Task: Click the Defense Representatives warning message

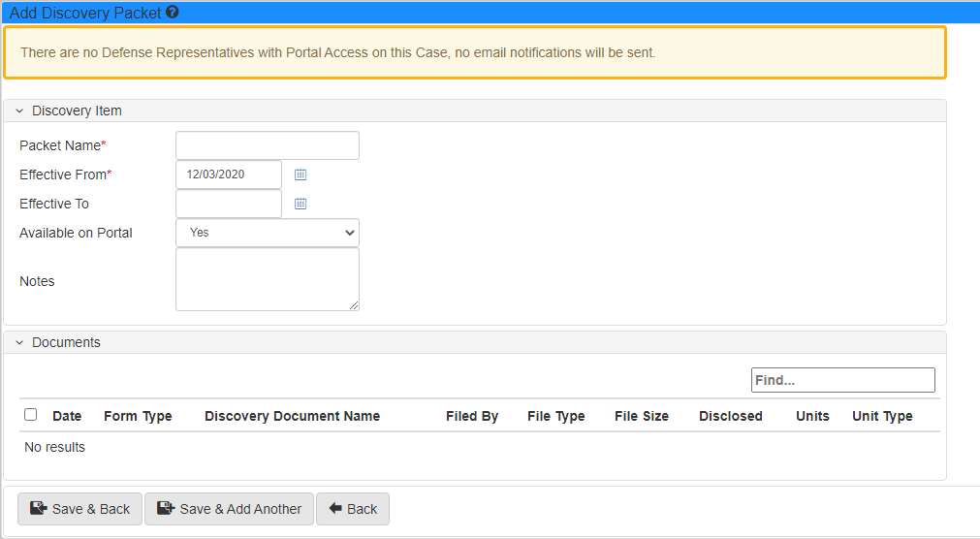Action: pos(337,52)
